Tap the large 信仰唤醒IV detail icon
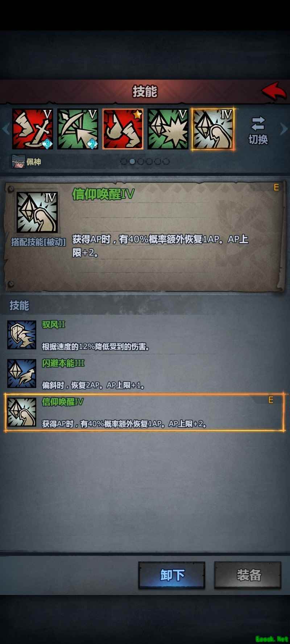 37,212
